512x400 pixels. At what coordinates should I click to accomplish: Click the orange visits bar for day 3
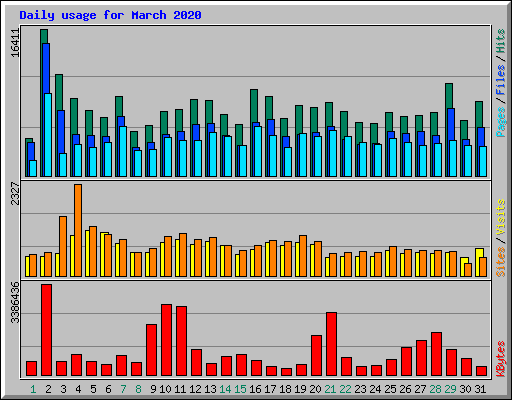pos(63,246)
